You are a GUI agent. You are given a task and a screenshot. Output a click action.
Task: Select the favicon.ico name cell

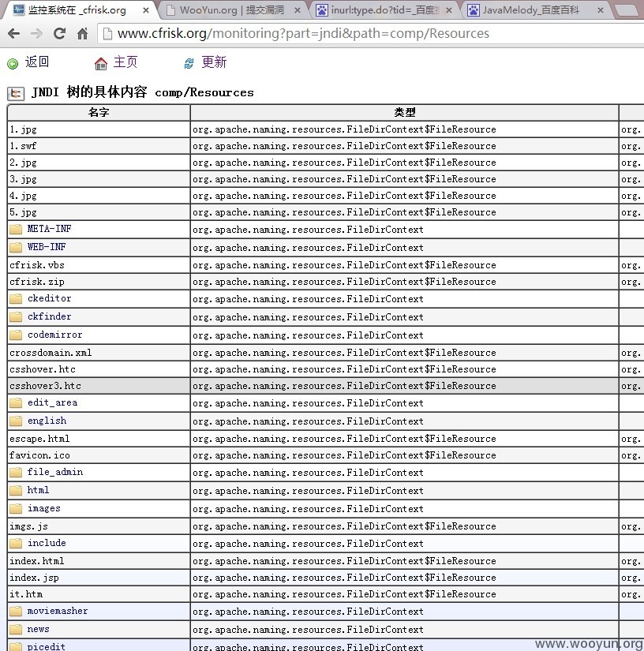[x=99, y=455]
